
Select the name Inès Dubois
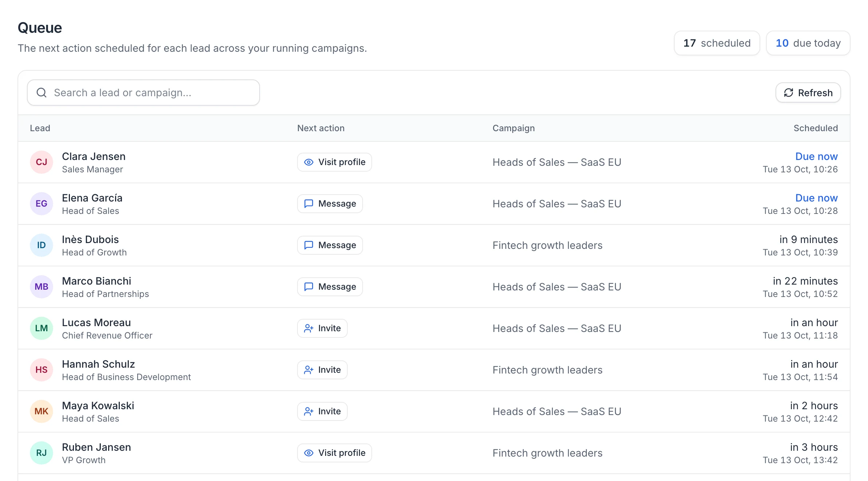(x=90, y=239)
